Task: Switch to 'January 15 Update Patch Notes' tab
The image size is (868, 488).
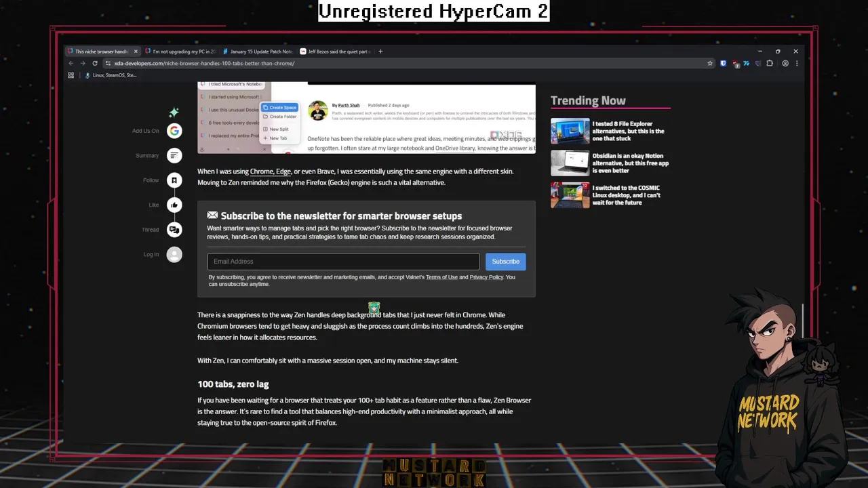Action: click(x=258, y=51)
